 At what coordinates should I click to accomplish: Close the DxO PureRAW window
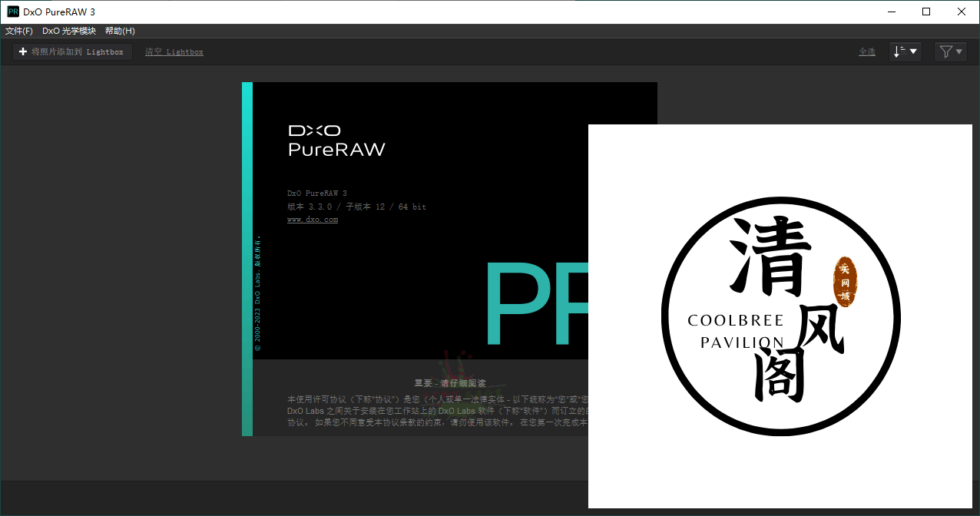point(962,12)
